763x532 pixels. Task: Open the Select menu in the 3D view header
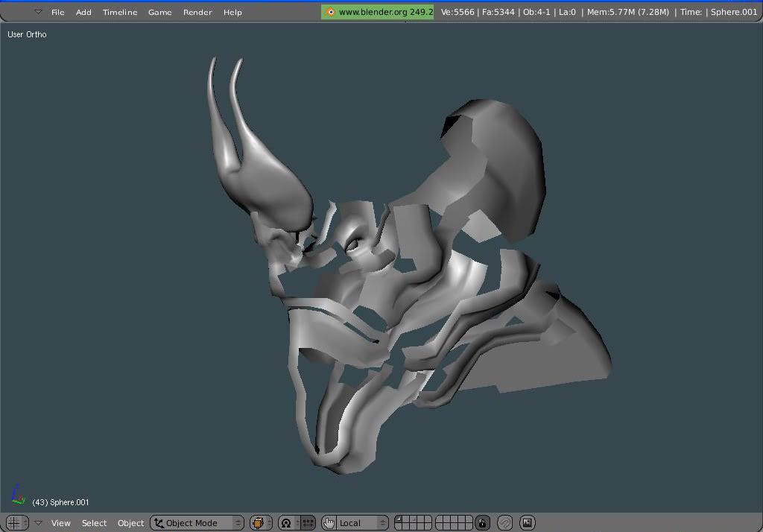(x=94, y=523)
